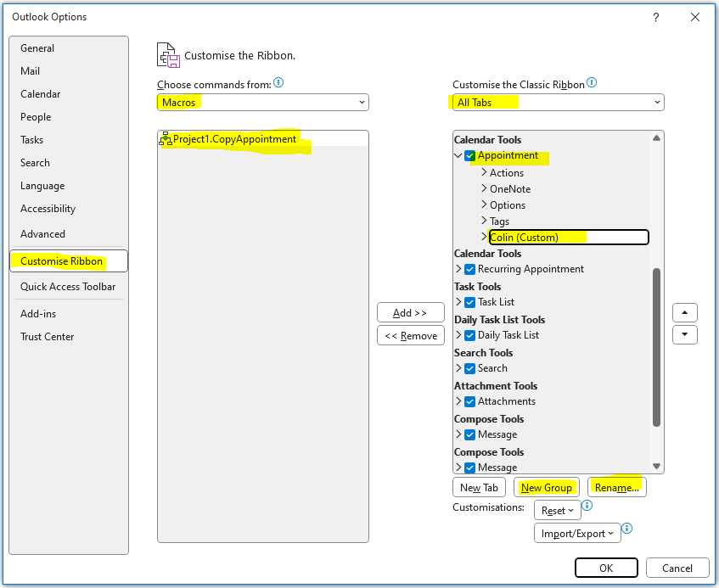Viewport: 719px width, 588px height.
Task: Close the Outlook Options dialog
Action: click(x=694, y=18)
